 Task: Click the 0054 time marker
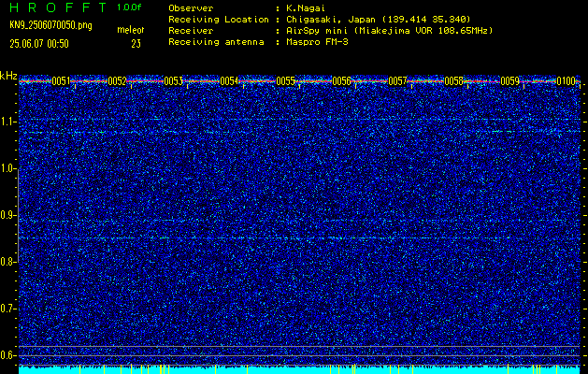(230, 81)
